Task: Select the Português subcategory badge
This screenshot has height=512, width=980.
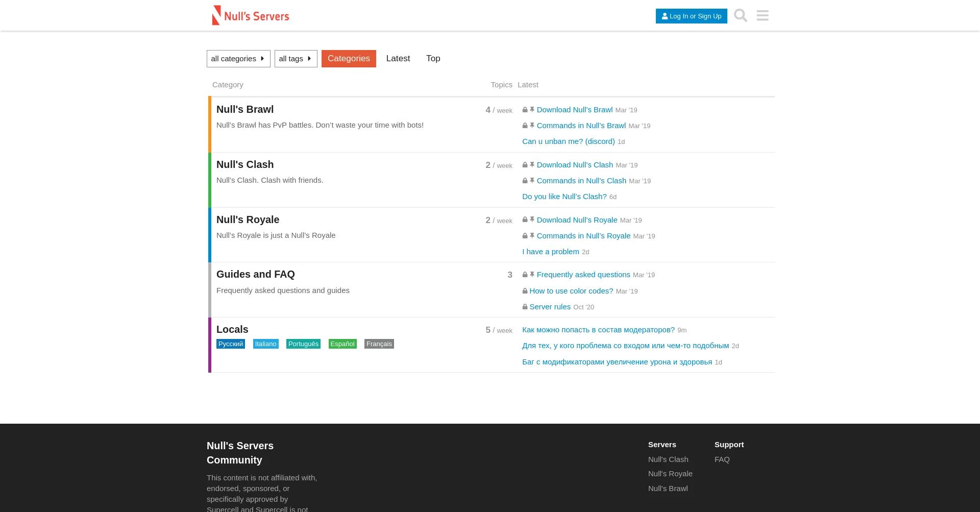Action: (x=303, y=344)
